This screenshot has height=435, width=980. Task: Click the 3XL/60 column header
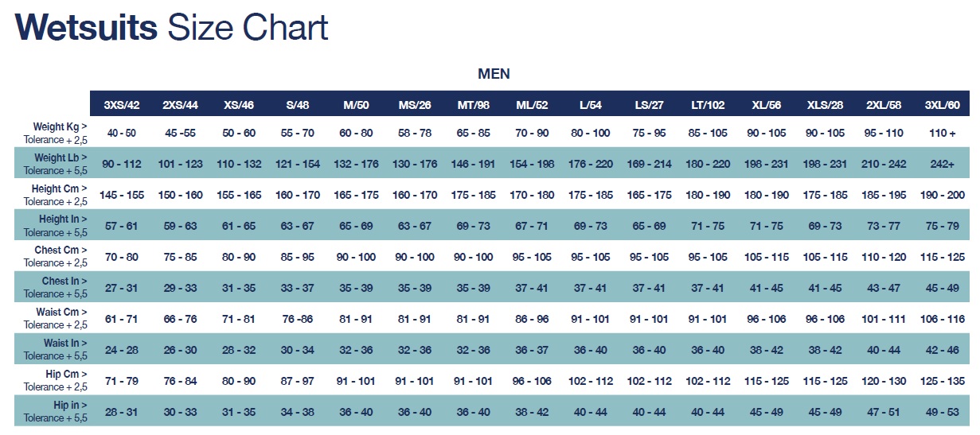tap(942, 104)
